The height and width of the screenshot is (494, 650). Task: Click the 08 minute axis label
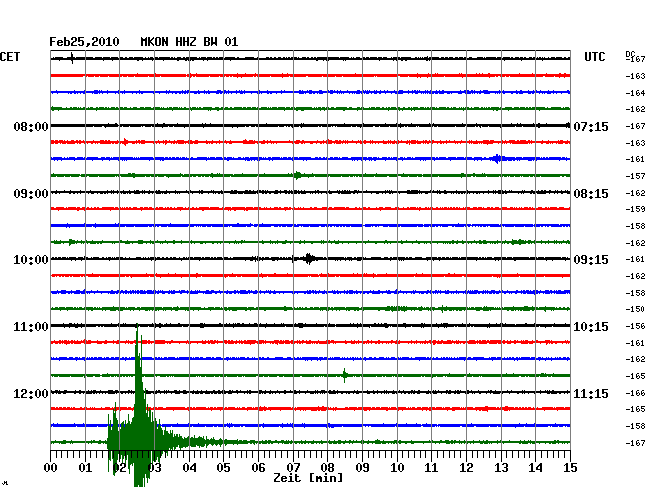tap(327, 468)
